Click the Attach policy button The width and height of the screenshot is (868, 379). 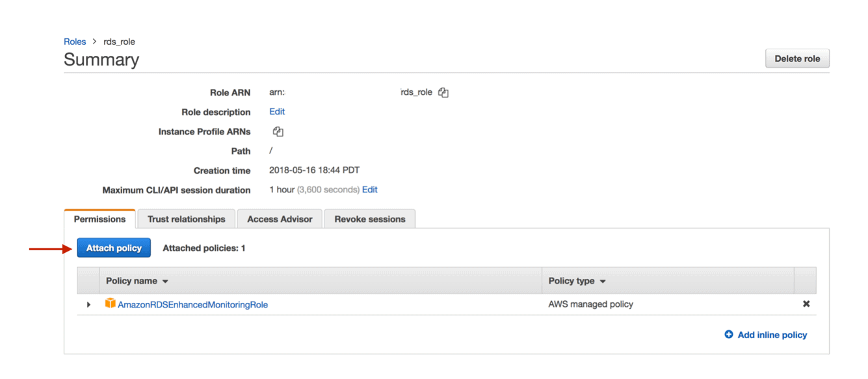click(114, 248)
